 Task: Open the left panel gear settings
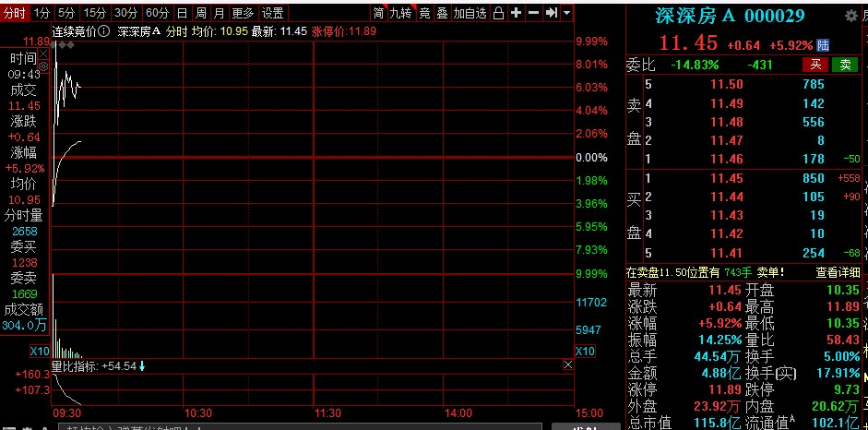pos(43,66)
